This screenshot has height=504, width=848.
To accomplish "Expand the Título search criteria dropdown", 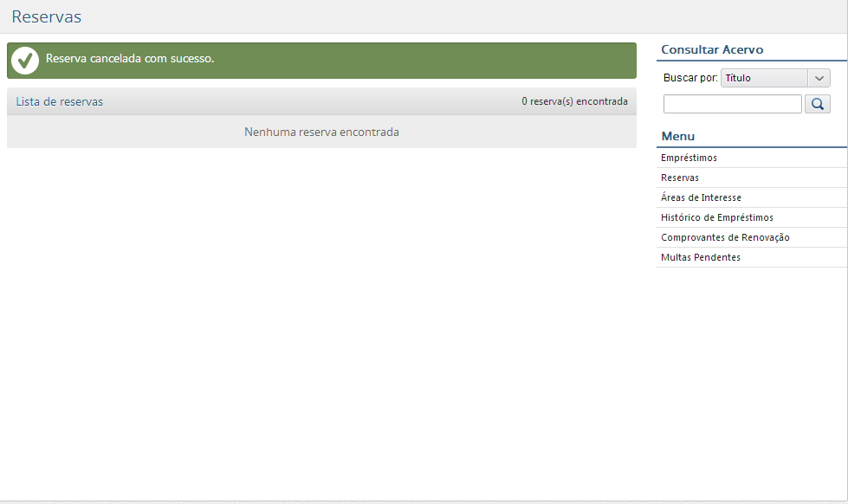I will (818, 77).
